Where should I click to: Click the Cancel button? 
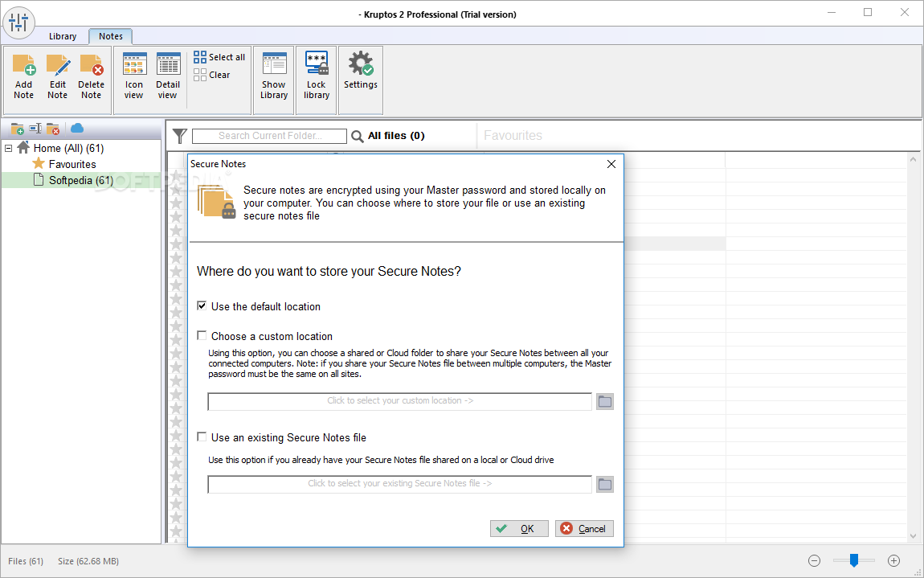coord(584,528)
